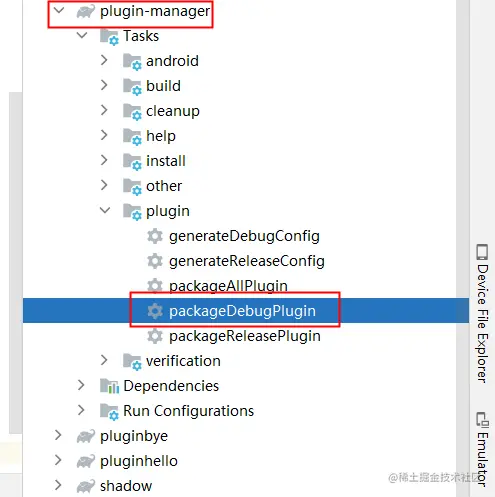This screenshot has width=495, height=497.
Task: Expand the Run Configurations node
Action: (x=81, y=410)
